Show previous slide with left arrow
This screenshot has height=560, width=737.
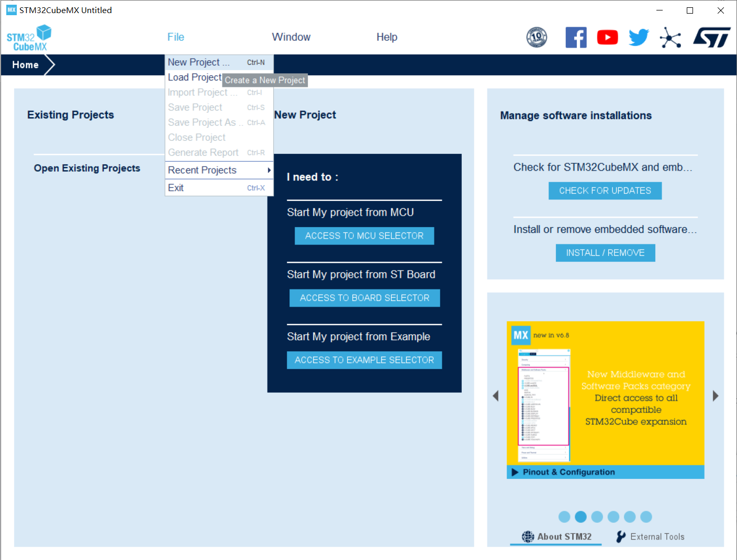pos(496,396)
